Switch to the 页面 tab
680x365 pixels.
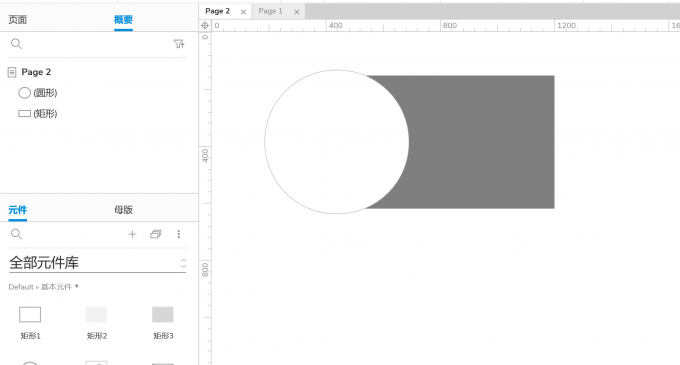pos(18,20)
